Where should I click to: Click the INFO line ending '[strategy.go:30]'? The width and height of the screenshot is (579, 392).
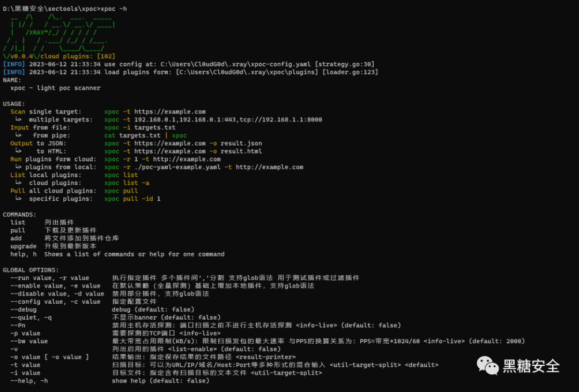click(x=188, y=64)
